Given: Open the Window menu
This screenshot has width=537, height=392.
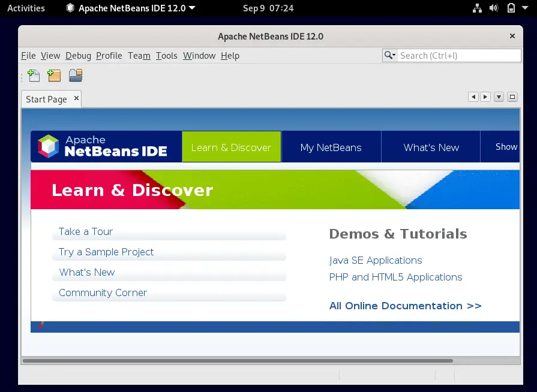Looking at the screenshot, I should coord(199,56).
